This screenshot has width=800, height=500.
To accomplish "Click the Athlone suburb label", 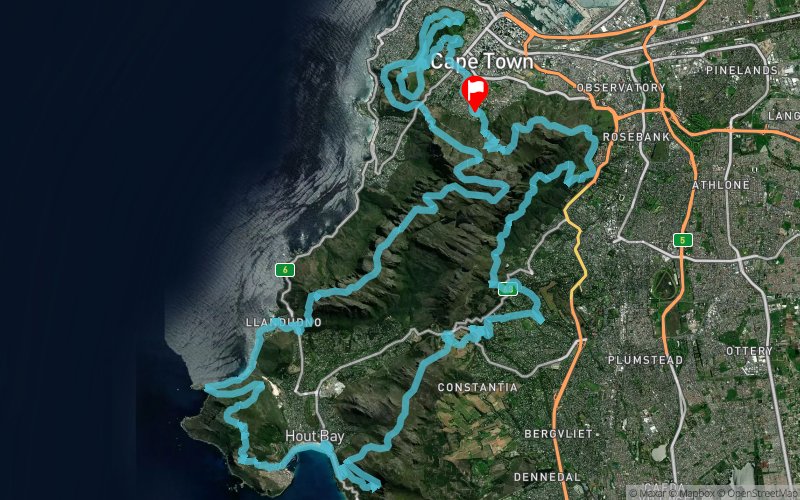I will 721,185.
